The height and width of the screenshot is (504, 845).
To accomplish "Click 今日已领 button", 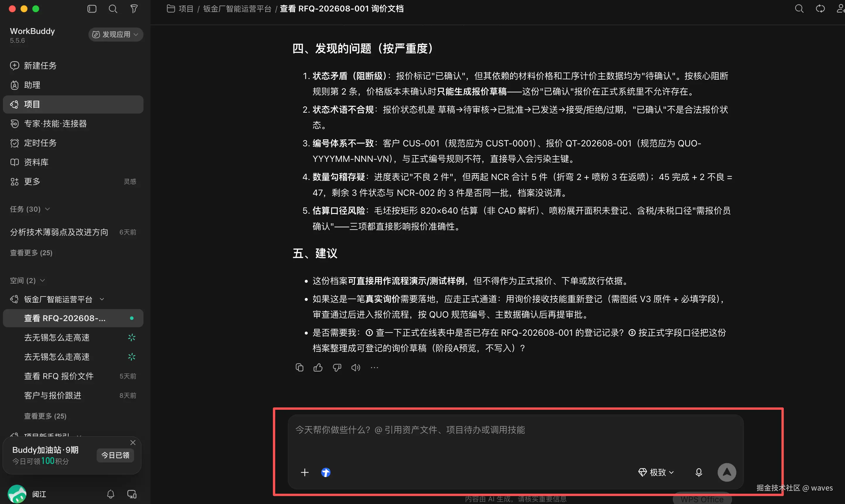I will click(115, 455).
